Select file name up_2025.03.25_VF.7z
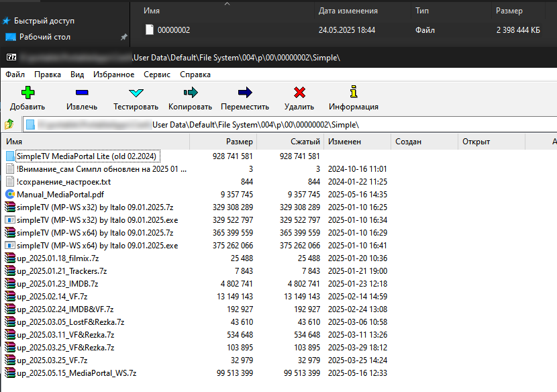 52,360
